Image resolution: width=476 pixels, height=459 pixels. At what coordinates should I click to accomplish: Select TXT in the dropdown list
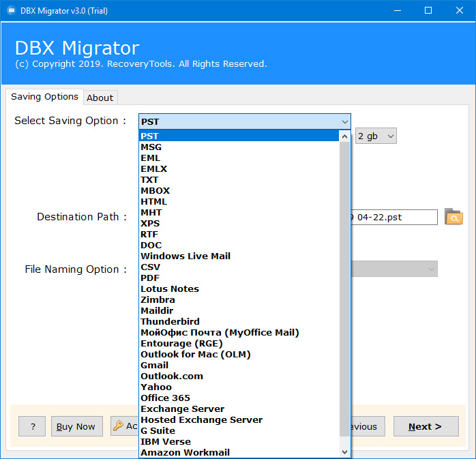[x=239, y=180]
